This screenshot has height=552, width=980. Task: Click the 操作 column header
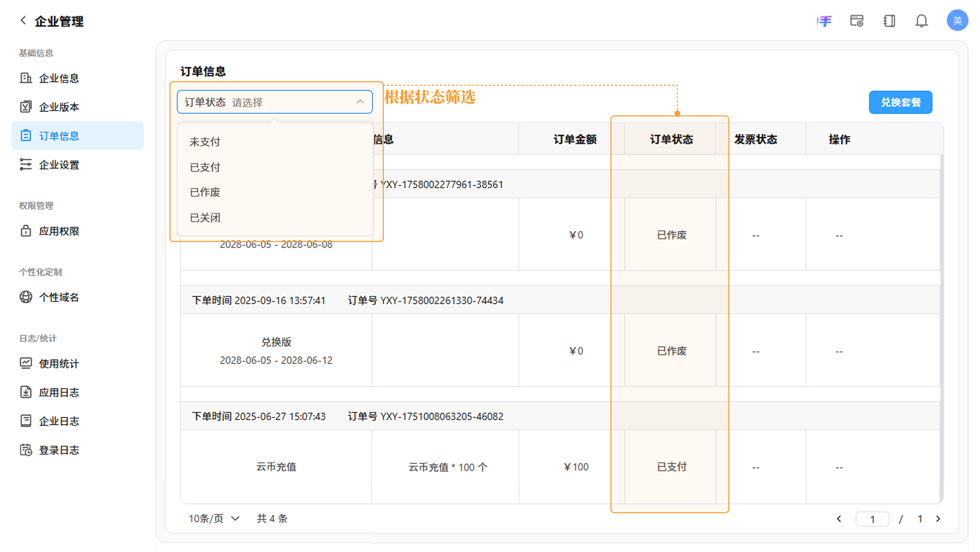(x=840, y=139)
